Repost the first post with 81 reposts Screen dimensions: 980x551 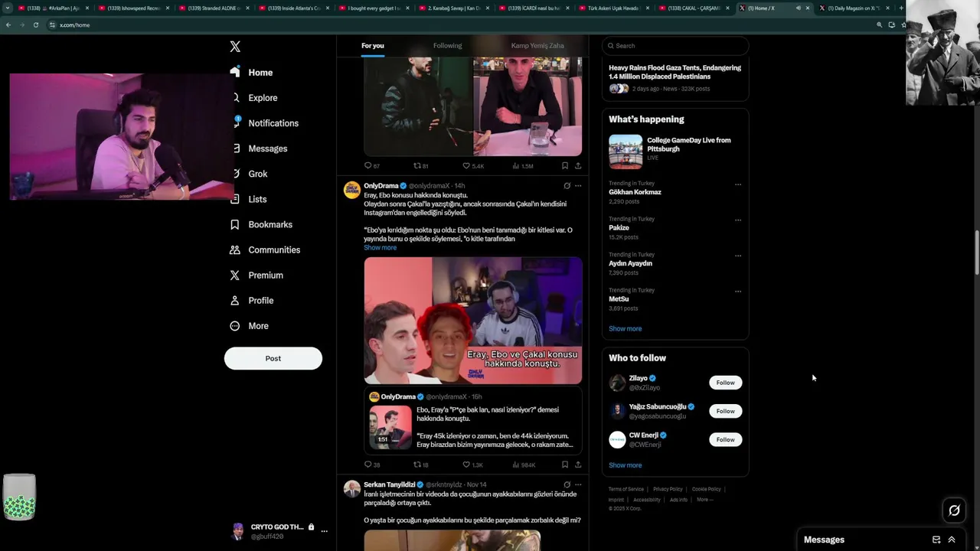click(x=421, y=165)
